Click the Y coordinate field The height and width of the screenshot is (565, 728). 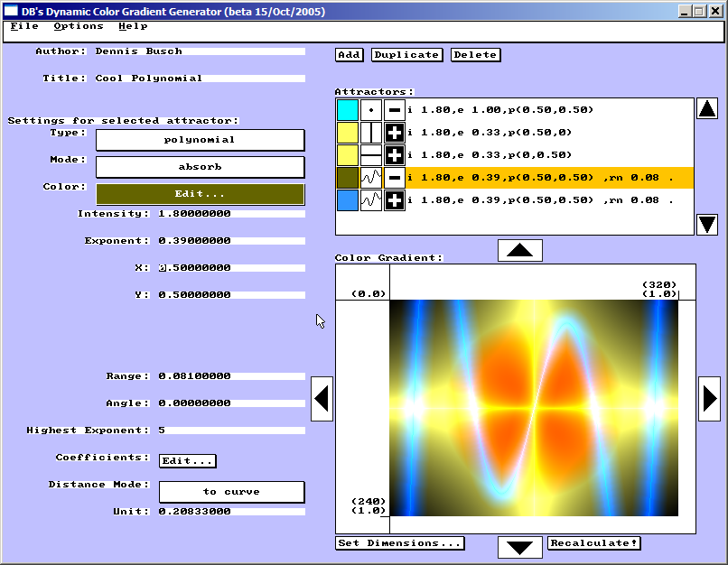click(x=232, y=295)
